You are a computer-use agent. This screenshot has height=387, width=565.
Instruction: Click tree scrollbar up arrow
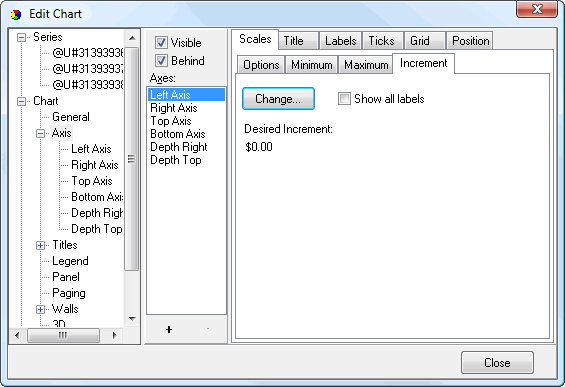click(x=132, y=38)
